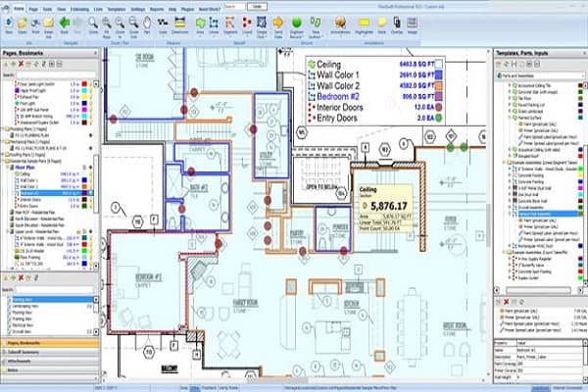The height and width of the screenshot is (392, 588).
Task: Click the Zoom In icon
Action: point(120,27)
